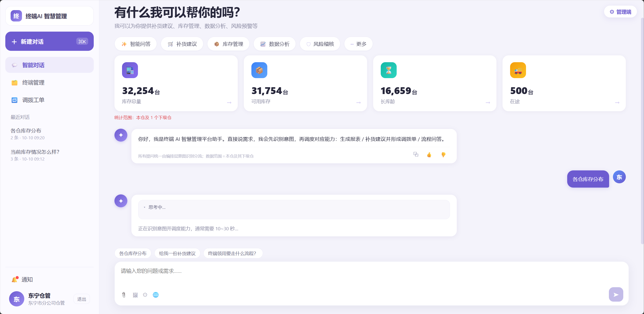The width and height of the screenshot is (644, 314).
Task: Click the 各仓库存分布 suggestion chip above input
Action: click(133, 253)
